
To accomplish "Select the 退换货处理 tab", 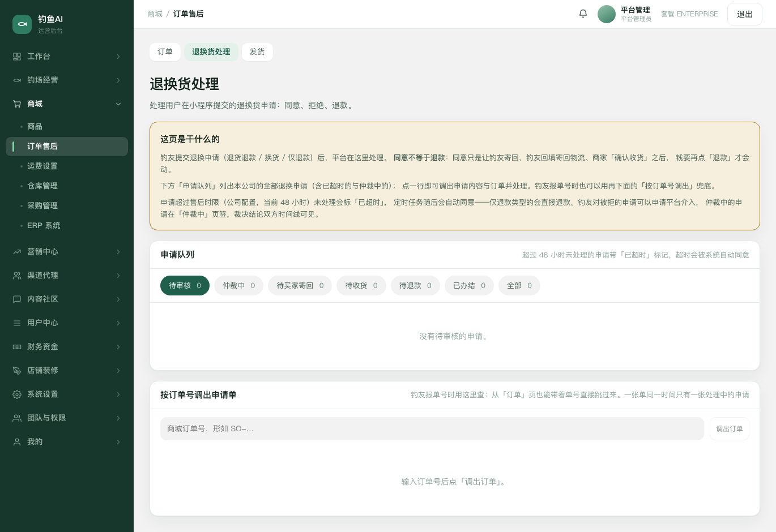I will [x=211, y=52].
